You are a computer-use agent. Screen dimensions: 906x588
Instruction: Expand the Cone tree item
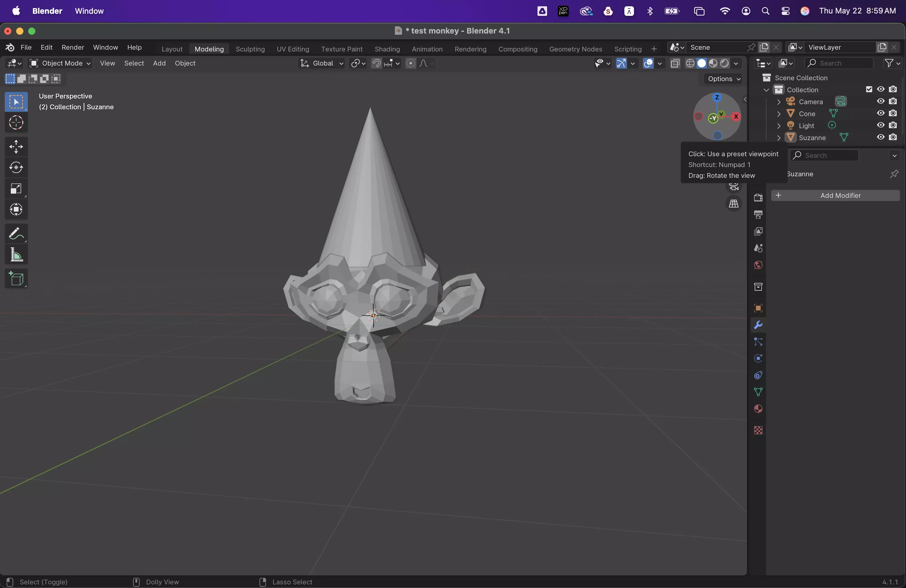coord(778,114)
